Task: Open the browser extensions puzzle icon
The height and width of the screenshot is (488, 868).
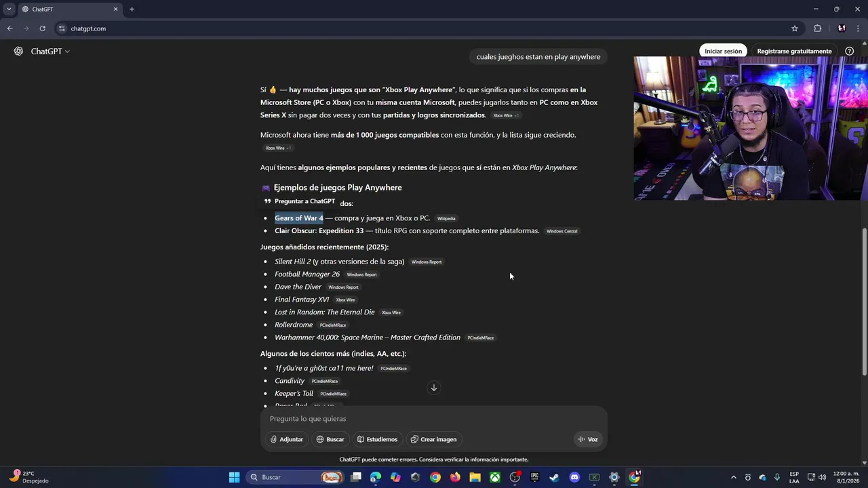Action: point(817,28)
